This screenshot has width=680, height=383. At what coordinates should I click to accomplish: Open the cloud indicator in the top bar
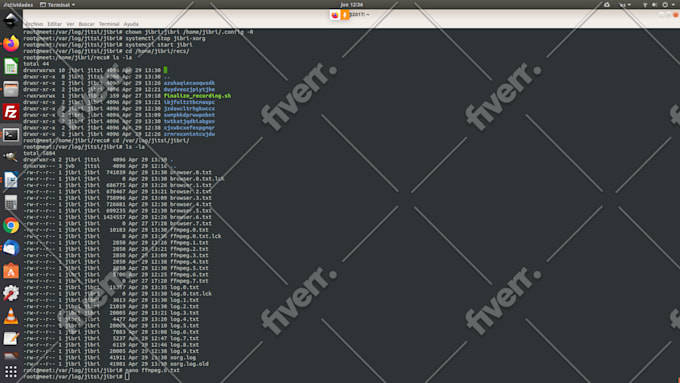(607, 5)
